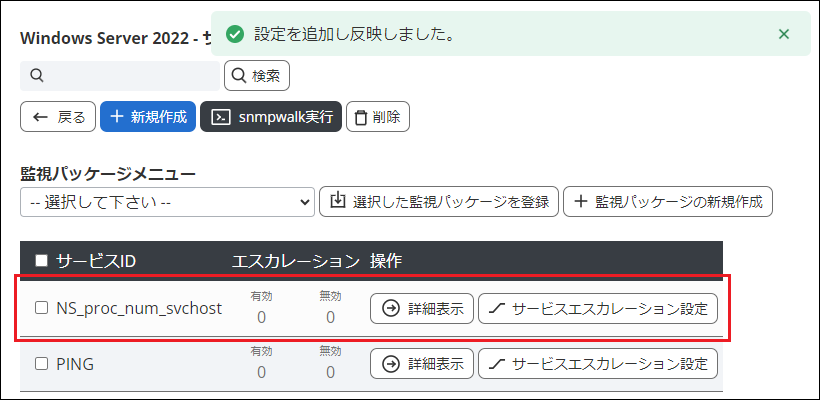820x400 pixels.
Task: Open 詳細表示 for NS_proc_num_svchost
Action: (x=422, y=309)
